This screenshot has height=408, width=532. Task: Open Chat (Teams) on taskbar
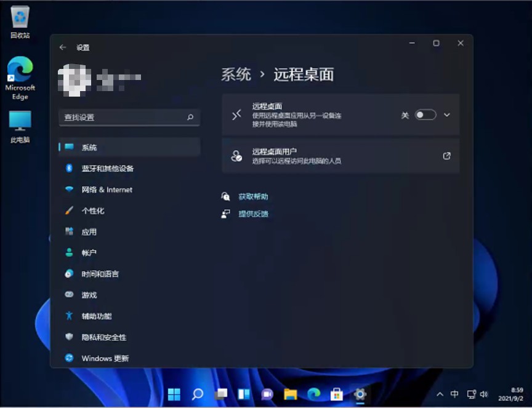click(267, 394)
